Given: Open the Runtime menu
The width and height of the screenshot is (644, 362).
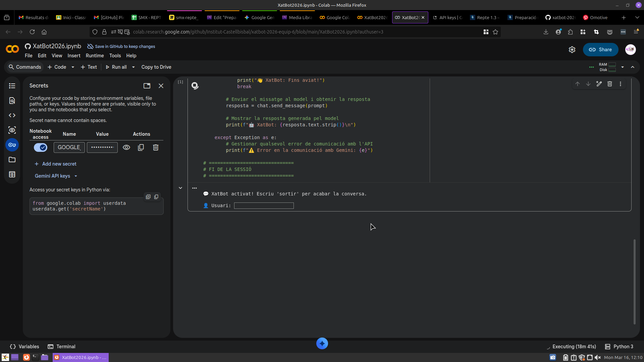Looking at the screenshot, I should (95, 56).
